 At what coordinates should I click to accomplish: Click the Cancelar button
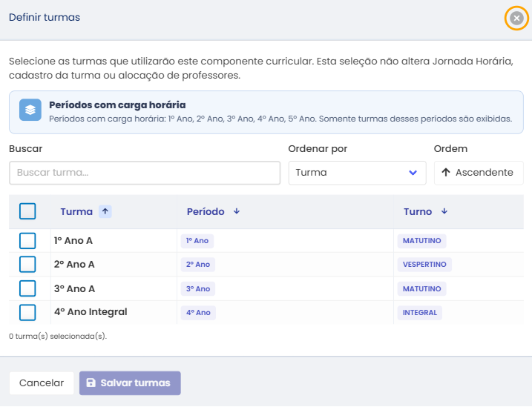pyautogui.click(x=42, y=383)
